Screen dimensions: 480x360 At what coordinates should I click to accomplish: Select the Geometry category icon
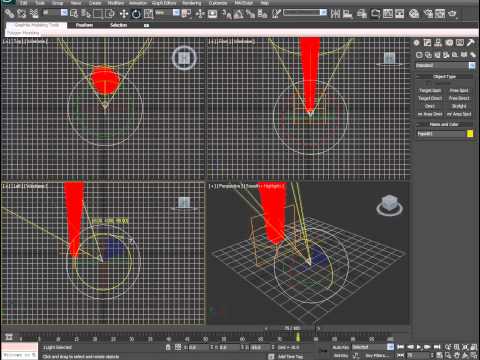(419, 55)
